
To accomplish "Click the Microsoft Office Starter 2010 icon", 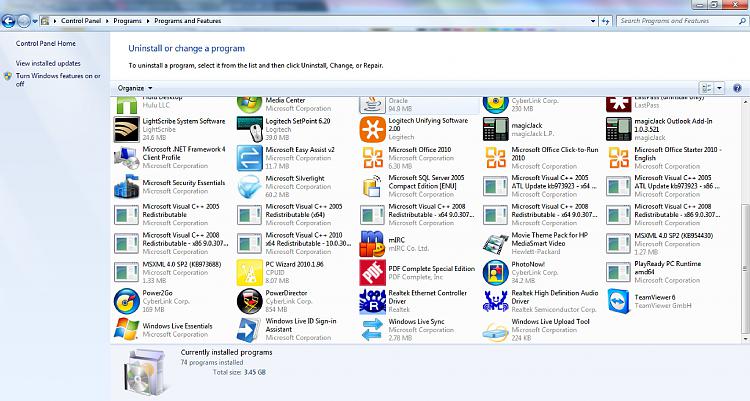I will pos(618,158).
